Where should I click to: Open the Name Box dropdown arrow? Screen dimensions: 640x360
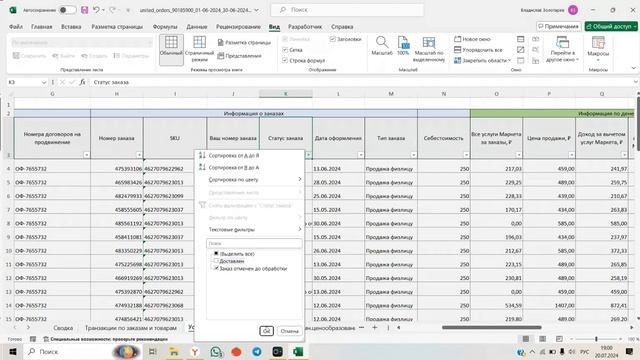tap(44, 82)
